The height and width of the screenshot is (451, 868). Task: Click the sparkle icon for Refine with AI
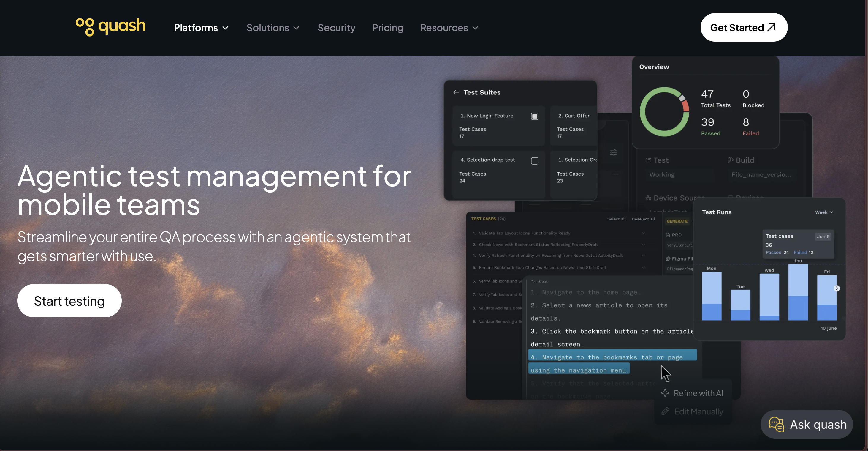tap(665, 393)
